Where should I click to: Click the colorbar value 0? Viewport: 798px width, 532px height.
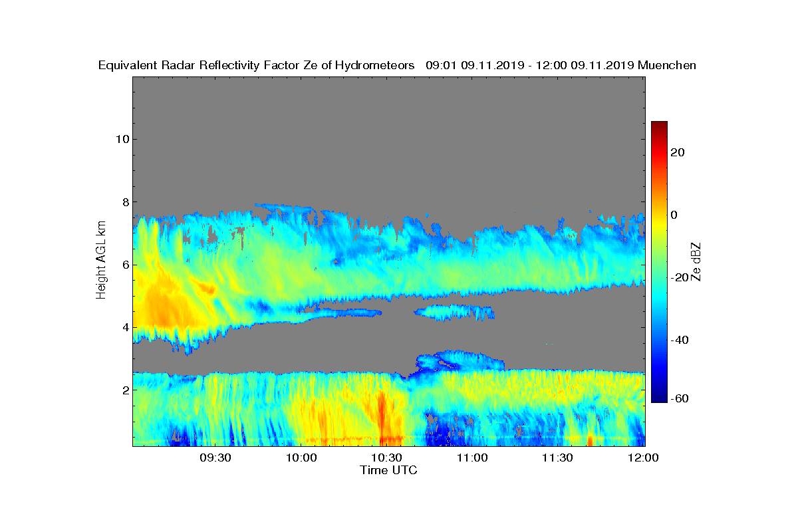[x=674, y=215]
